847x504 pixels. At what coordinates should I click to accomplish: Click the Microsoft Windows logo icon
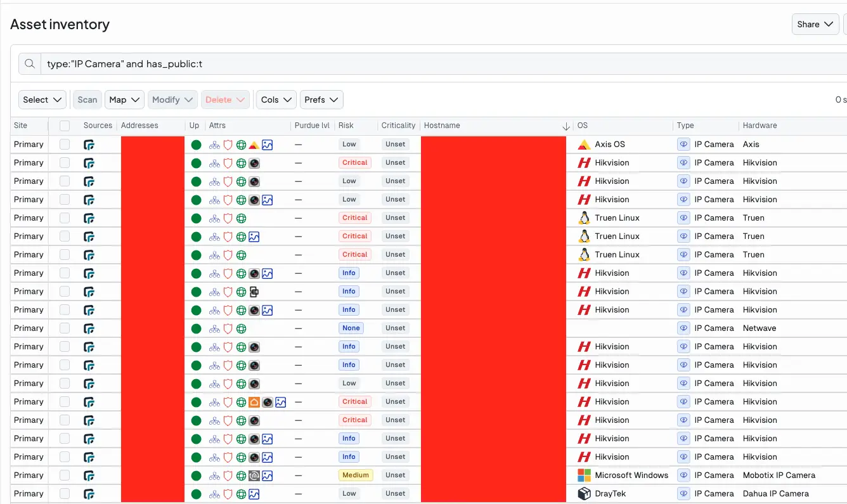584,475
